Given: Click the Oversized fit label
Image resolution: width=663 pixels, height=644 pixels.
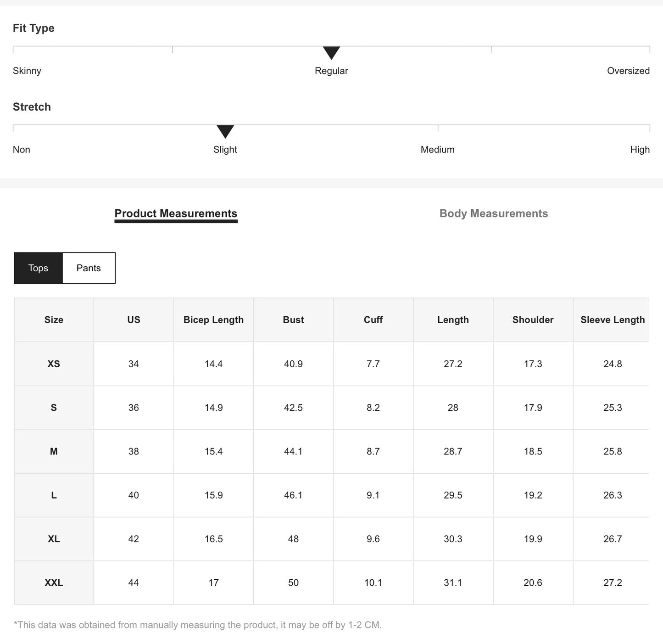Looking at the screenshot, I should tap(628, 71).
